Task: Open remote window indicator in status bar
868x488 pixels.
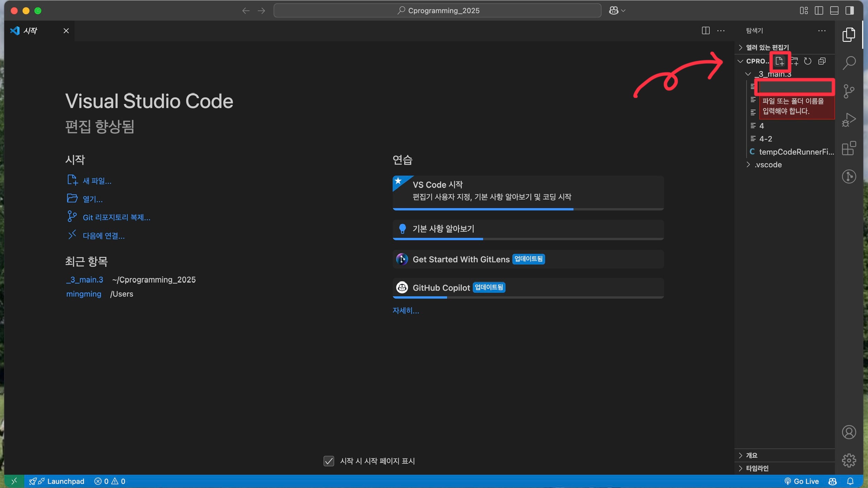Action: click(x=14, y=481)
